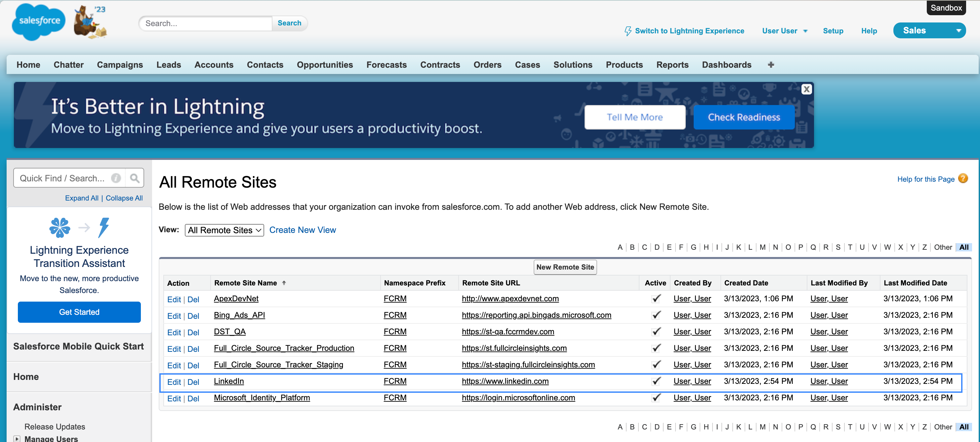The height and width of the screenshot is (442, 980).
Task: Click Help for this Page link
Action: [x=925, y=179]
